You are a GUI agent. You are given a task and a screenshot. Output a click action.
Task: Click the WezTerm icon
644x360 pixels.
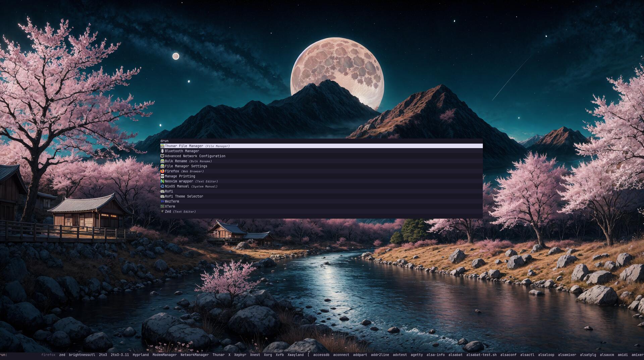pyautogui.click(x=162, y=201)
